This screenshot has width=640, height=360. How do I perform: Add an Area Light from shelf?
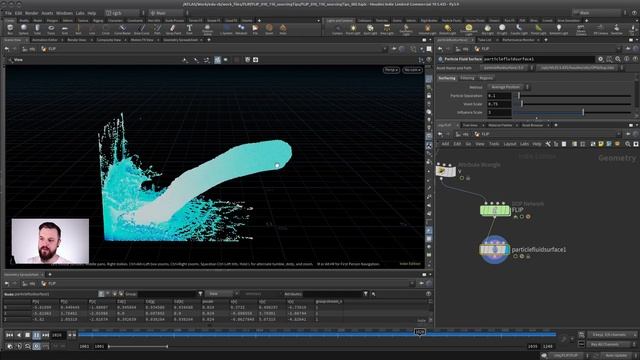[x=387, y=29]
